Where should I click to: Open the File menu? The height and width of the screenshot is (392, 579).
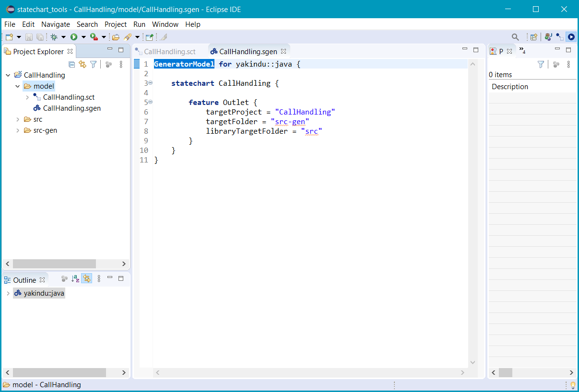[x=10, y=24]
